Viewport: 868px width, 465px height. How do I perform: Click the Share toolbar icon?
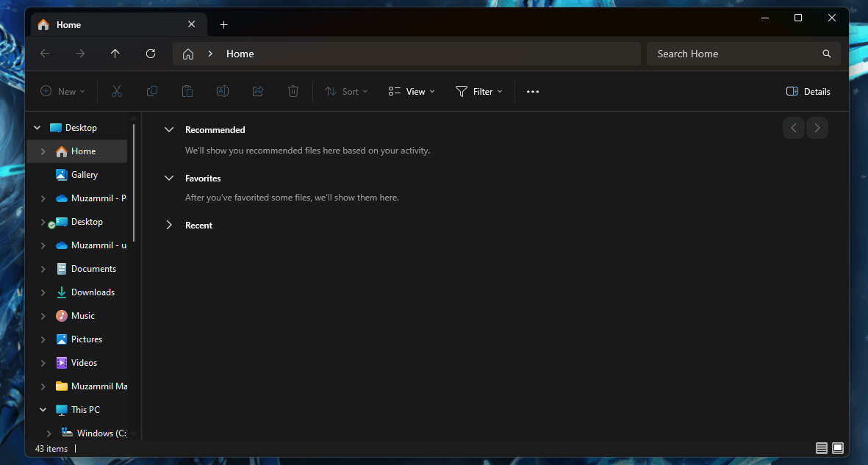(258, 91)
